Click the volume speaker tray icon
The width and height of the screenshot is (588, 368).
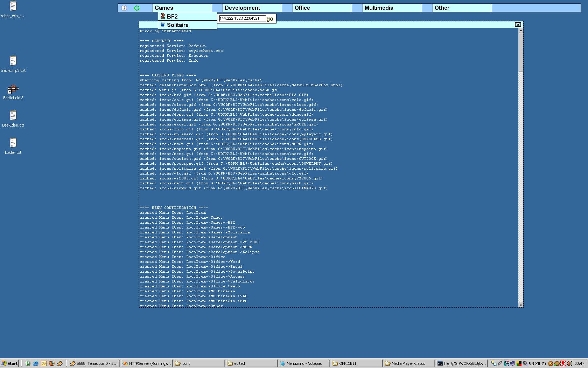(x=569, y=363)
